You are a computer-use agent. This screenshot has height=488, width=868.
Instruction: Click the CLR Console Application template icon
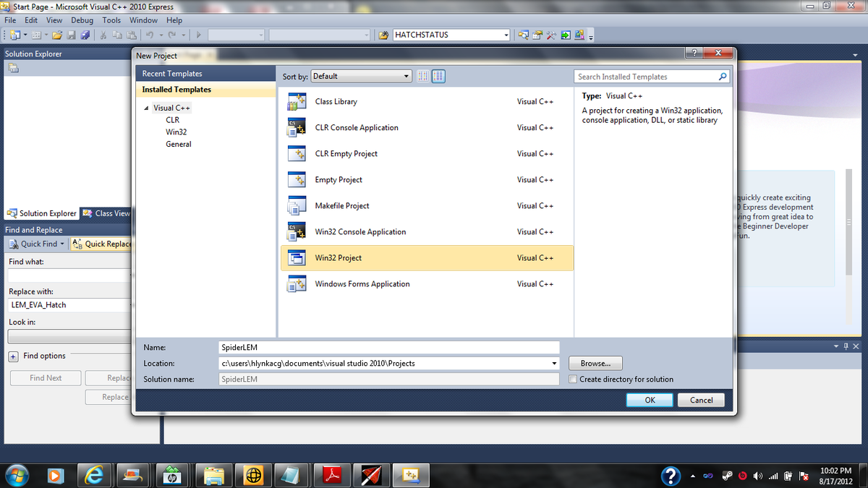(x=297, y=128)
